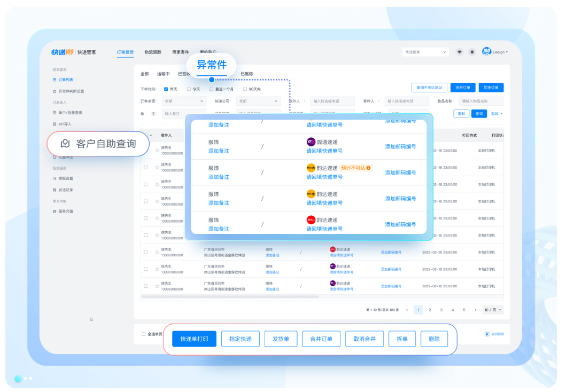Check the last order row checkbox
The height and width of the screenshot is (392, 566).
146,286
